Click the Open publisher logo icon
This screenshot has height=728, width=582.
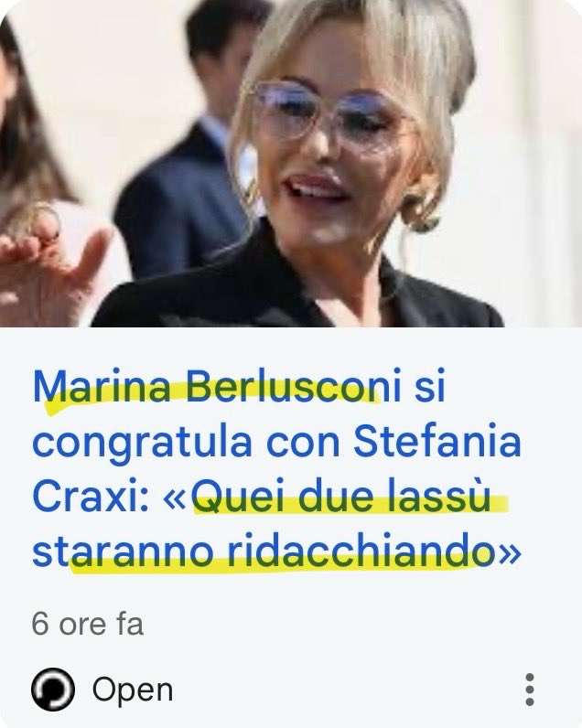(x=52, y=690)
